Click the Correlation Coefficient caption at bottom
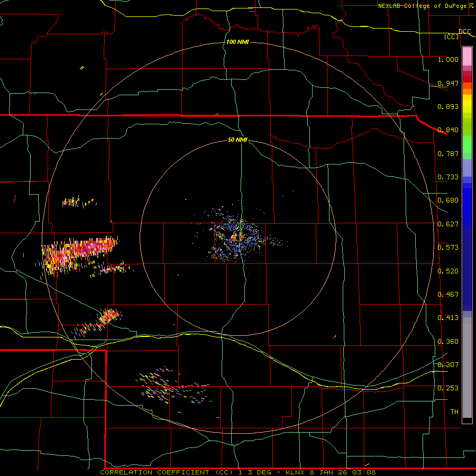476x476 pixels. pos(238,472)
